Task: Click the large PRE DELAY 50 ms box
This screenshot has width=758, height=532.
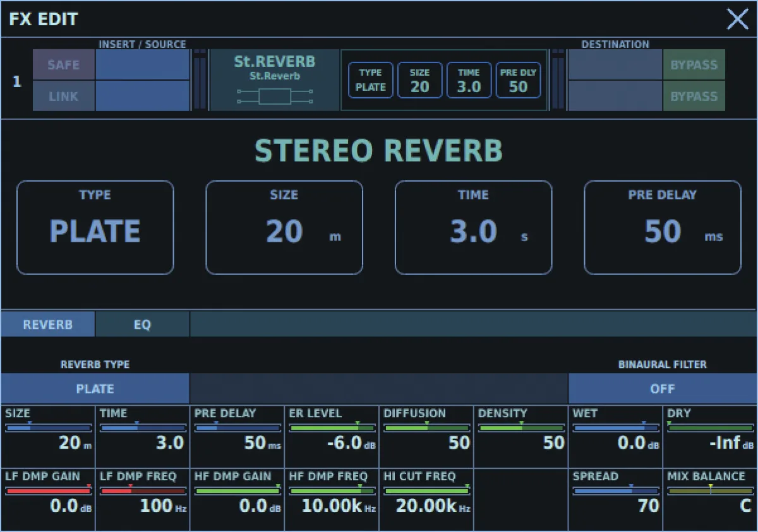Action: [x=663, y=228]
